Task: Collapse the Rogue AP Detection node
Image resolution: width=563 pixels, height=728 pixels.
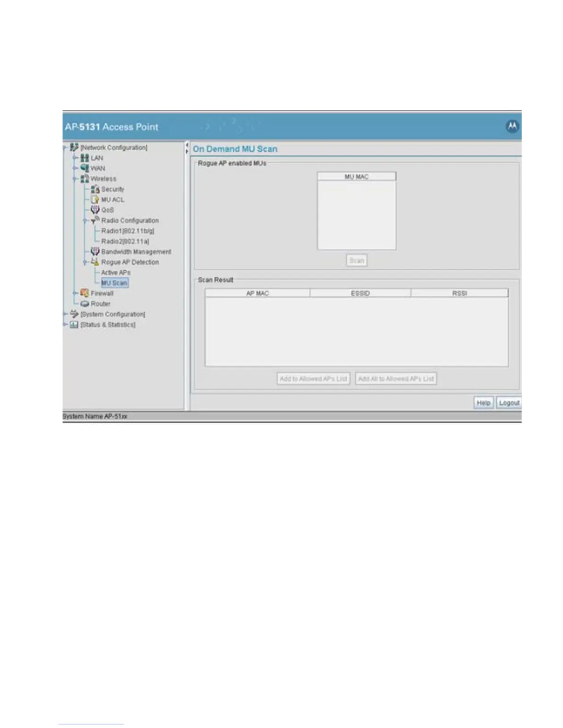Action: click(x=86, y=262)
